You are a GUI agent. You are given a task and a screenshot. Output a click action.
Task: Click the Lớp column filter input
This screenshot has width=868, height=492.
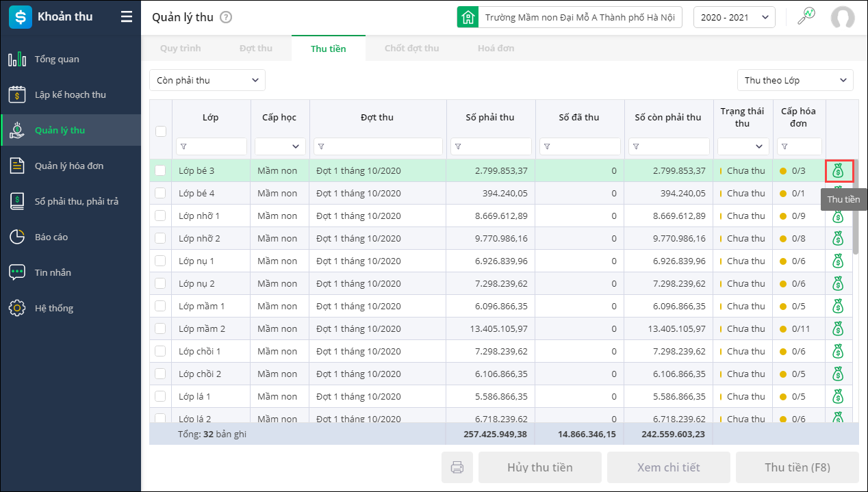click(x=215, y=146)
